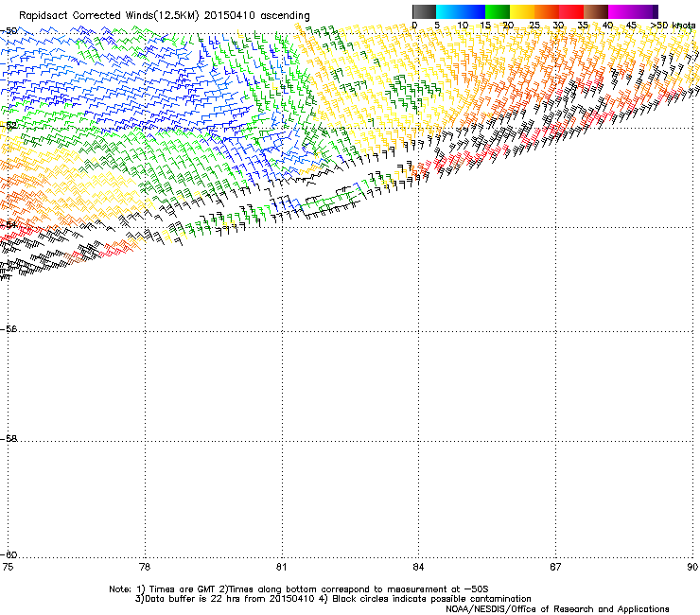The height and width of the screenshot is (615, 700).
Task: Click the red 30-35 knots color segment
Action: tap(571, 11)
